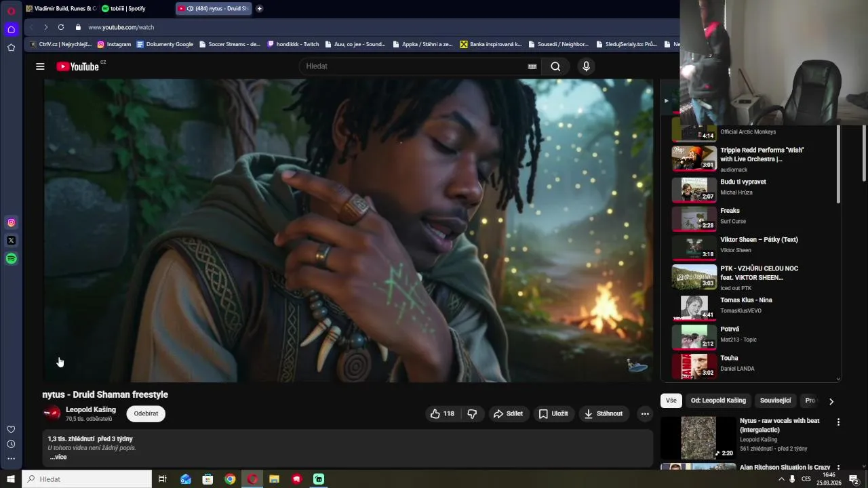
Task: Click the playlist panel scrollbar
Action: pos(839,163)
